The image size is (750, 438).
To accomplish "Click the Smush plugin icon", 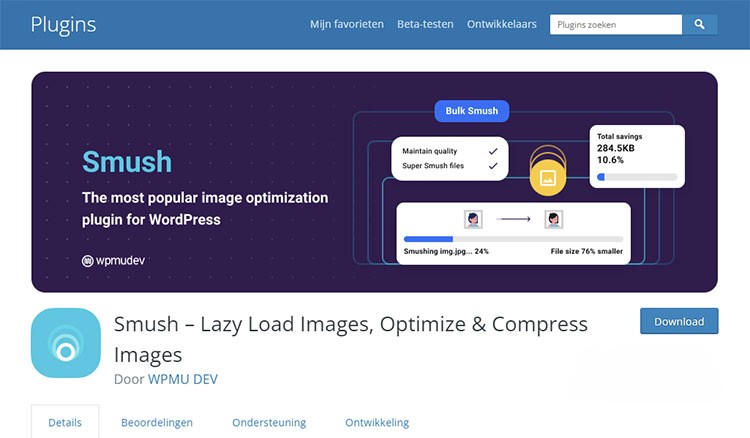I will (x=66, y=343).
